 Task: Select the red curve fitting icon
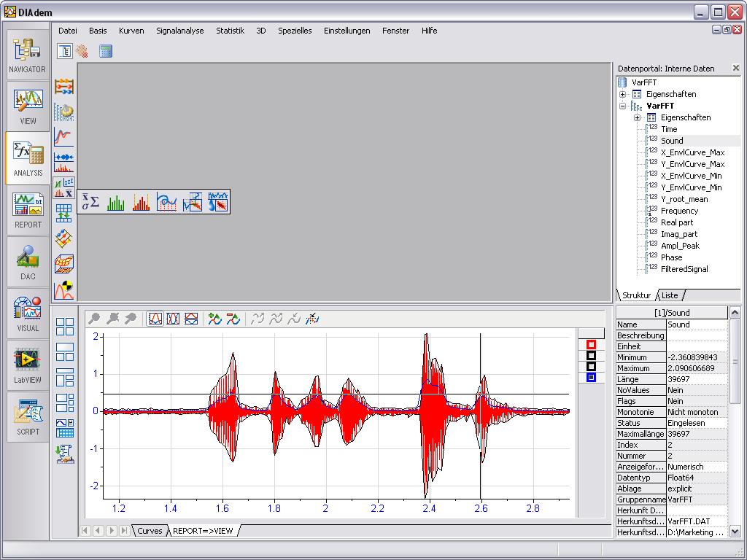pyautogui.click(x=65, y=135)
